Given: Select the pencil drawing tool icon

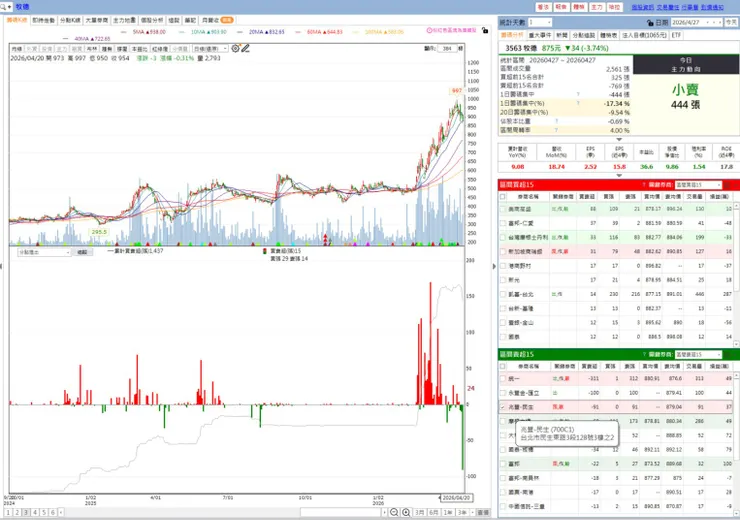Looking at the screenshot, I should click(x=245, y=48).
